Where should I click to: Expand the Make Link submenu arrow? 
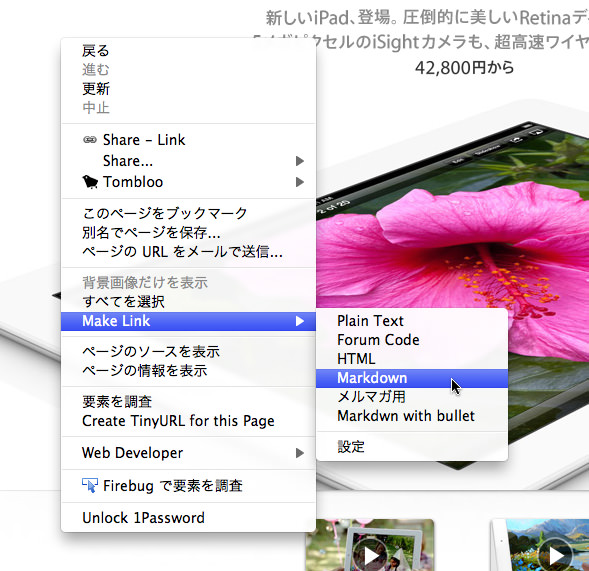pyautogui.click(x=299, y=321)
